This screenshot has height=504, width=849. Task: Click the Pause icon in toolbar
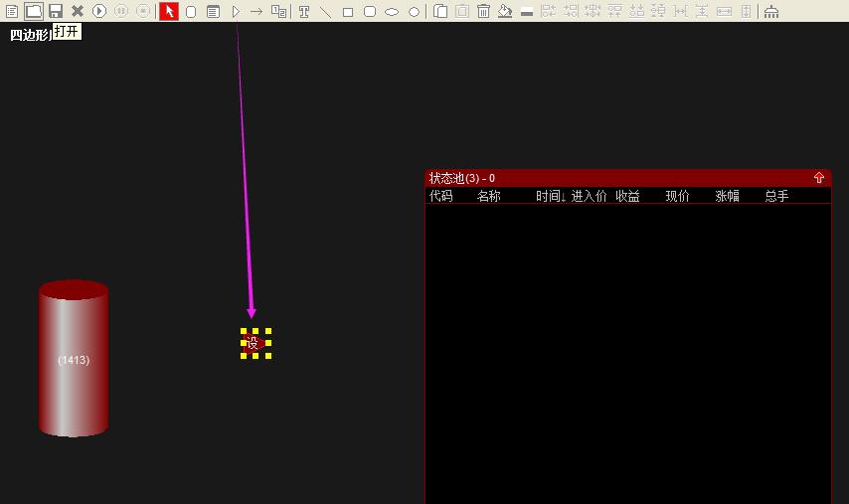click(x=121, y=11)
